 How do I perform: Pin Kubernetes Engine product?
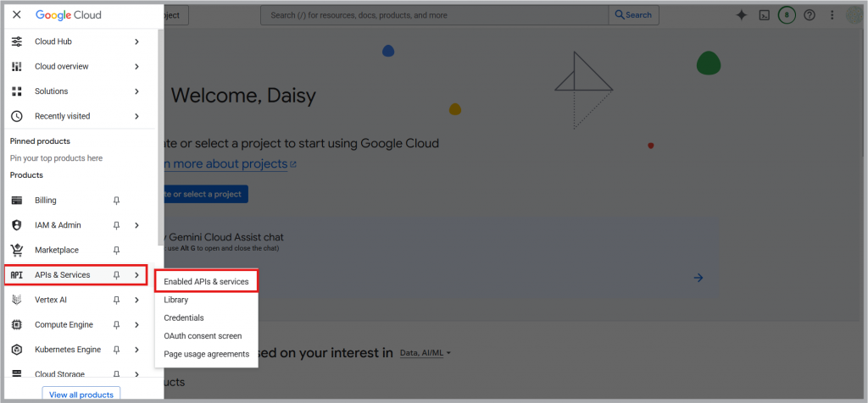[116, 350]
